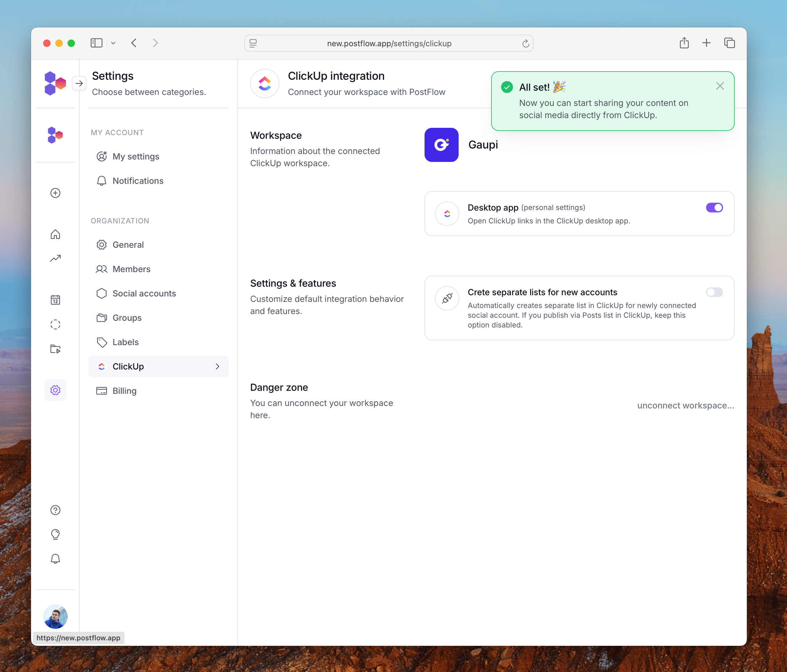The image size is (787, 672).
Task: Select Members settings item
Action: [x=131, y=269]
